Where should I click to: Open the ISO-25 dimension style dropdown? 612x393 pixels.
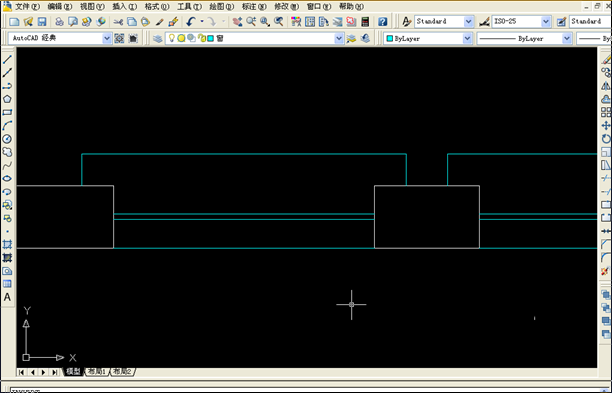546,21
